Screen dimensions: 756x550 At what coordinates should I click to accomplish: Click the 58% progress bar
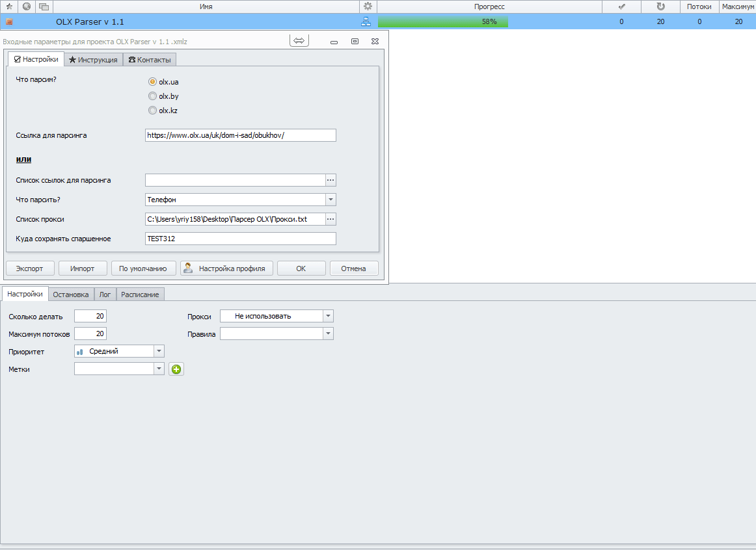click(x=489, y=21)
